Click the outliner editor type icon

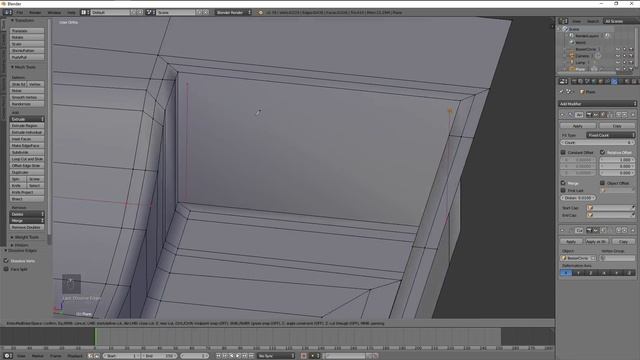click(564, 21)
